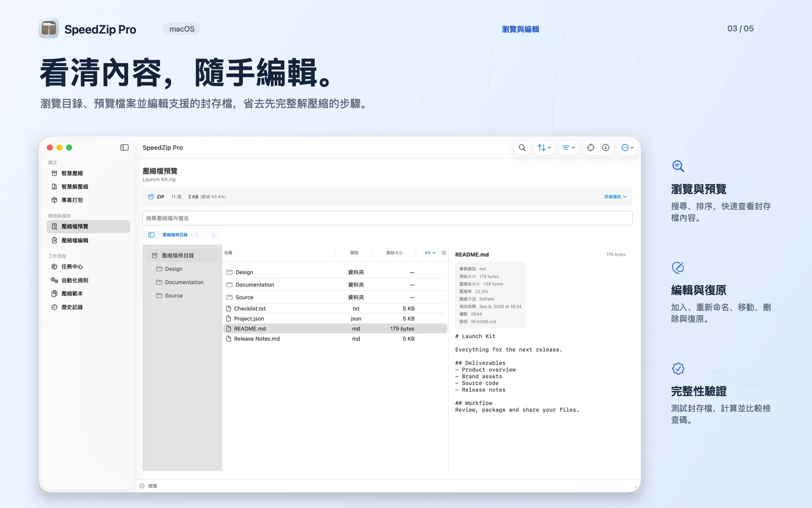The width and height of the screenshot is (812, 508).
Task: Click the forward navigation chevron
Action: 213,235
